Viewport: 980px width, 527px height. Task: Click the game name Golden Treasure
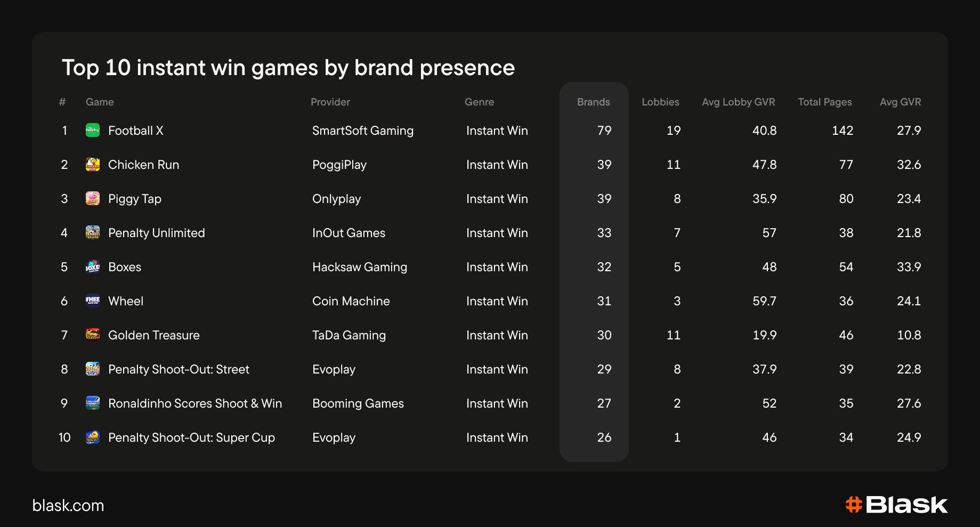point(154,335)
